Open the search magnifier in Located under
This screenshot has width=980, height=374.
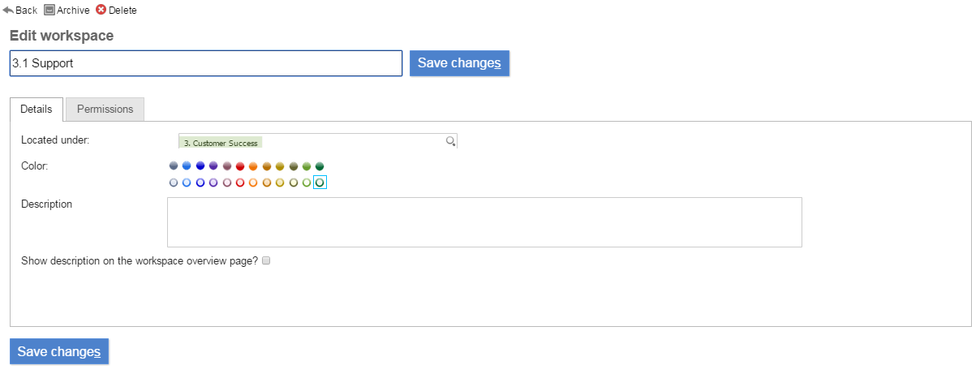pos(451,141)
